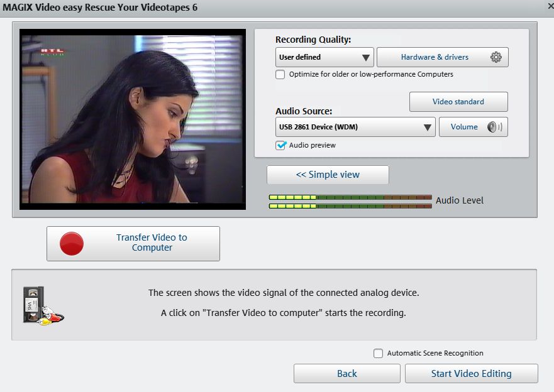Click the lower audio level meter bar
The height and width of the screenshot is (392, 554).
tap(350, 205)
